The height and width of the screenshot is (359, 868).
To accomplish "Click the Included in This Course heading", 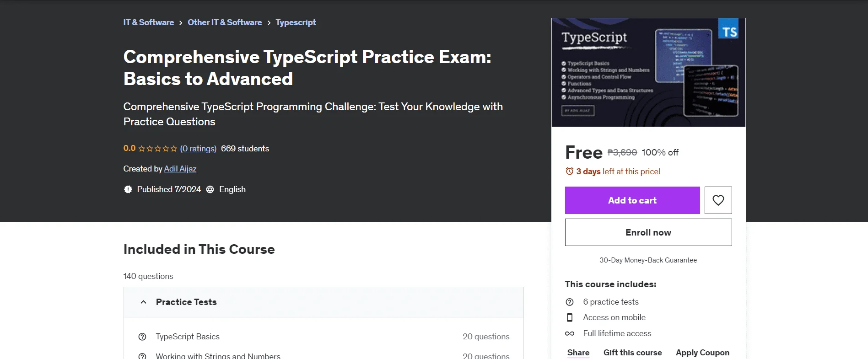I will (199, 249).
